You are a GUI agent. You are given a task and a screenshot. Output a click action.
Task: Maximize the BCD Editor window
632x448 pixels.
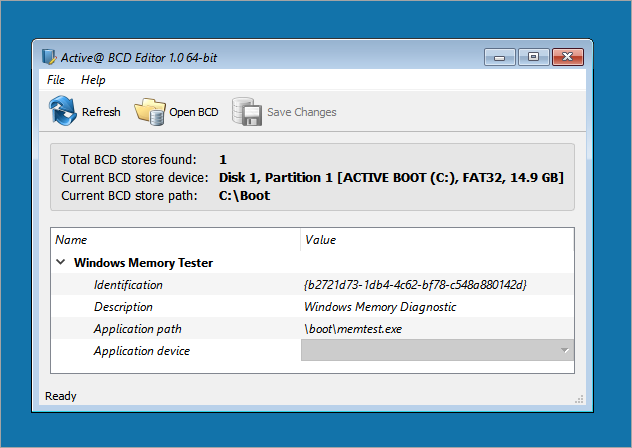tap(533, 57)
